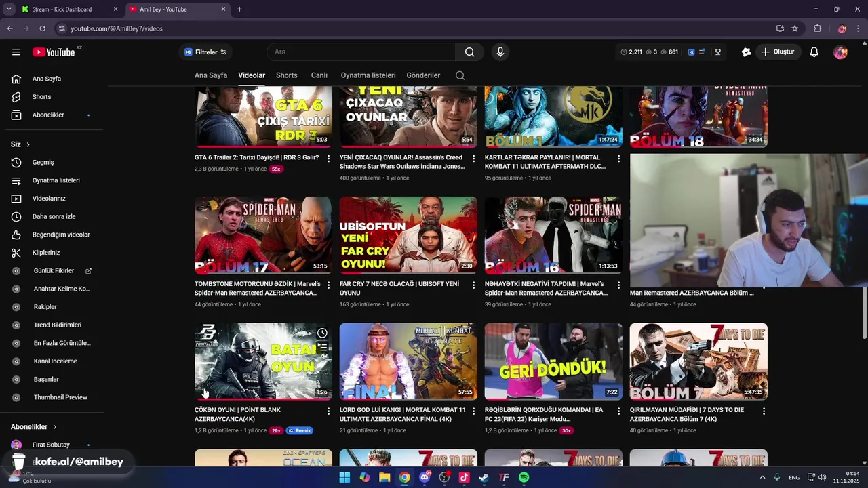
Task: Open options for LORD GOD LUİ KANG video
Action: pyautogui.click(x=473, y=411)
